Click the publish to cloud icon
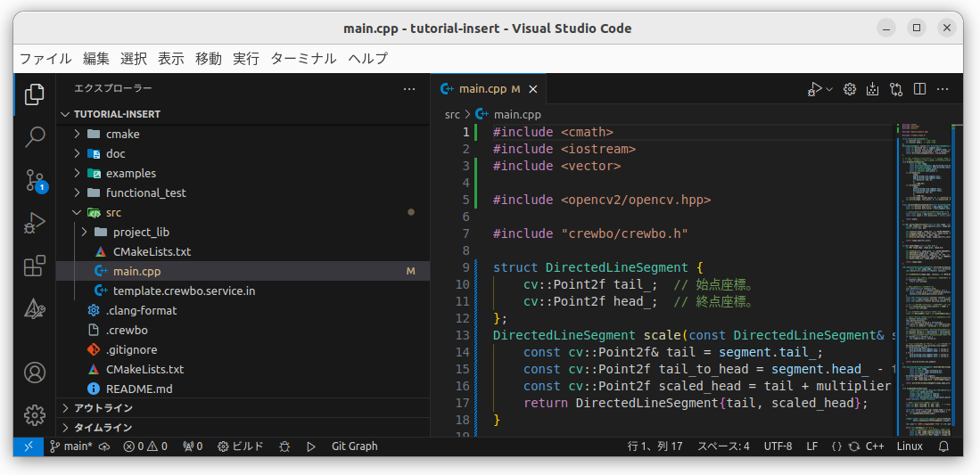This screenshot has width=980, height=475. pos(104,446)
